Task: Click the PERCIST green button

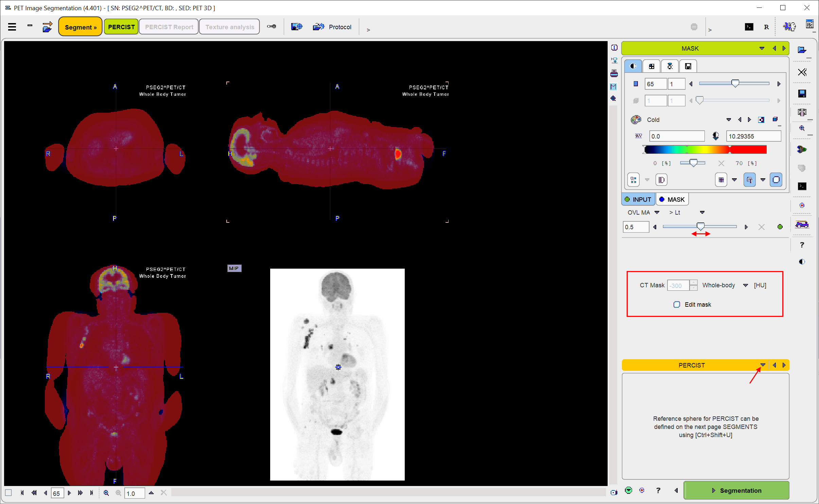Action: click(x=121, y=27)
